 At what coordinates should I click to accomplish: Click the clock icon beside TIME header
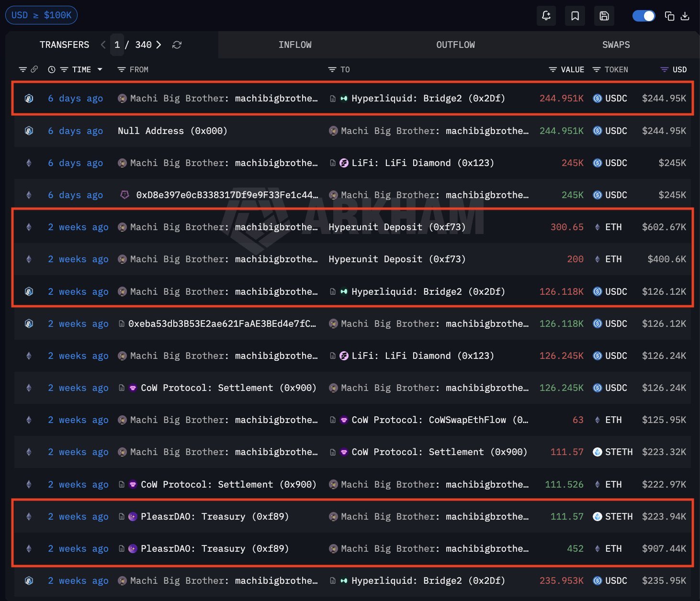tap(52, 69)
